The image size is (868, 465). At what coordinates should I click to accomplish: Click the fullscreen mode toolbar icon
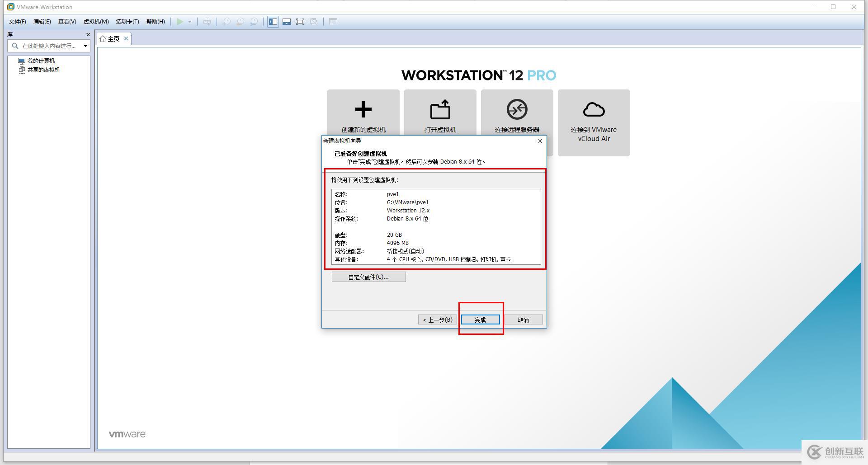pos(300,21)
